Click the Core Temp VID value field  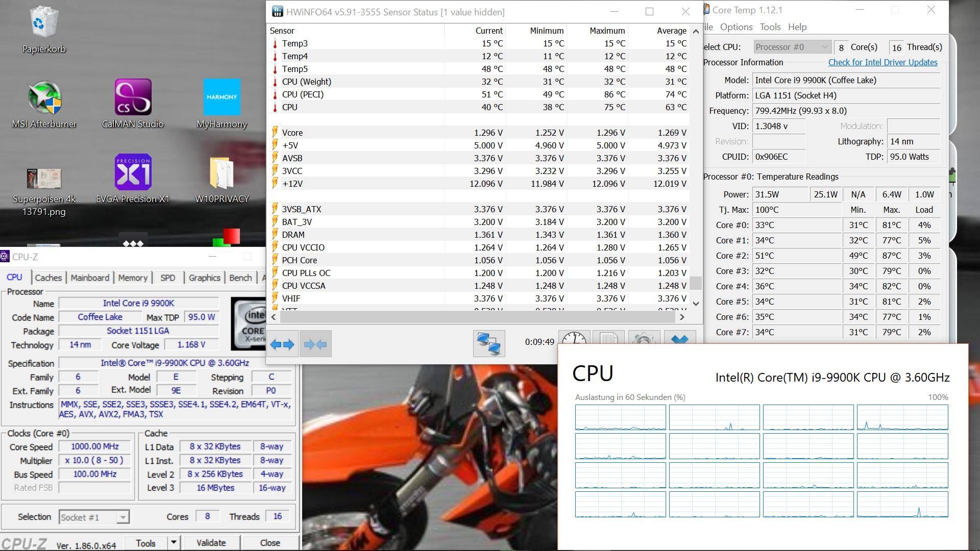pyautogui.click(x=779, y=126)
